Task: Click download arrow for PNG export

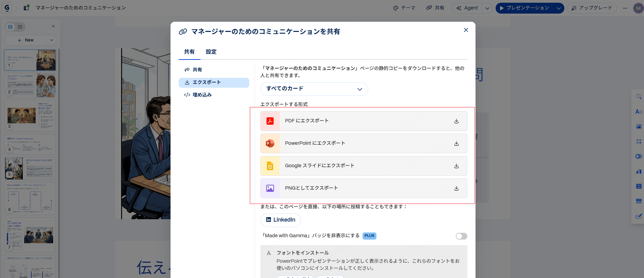Action: [456, 188]
